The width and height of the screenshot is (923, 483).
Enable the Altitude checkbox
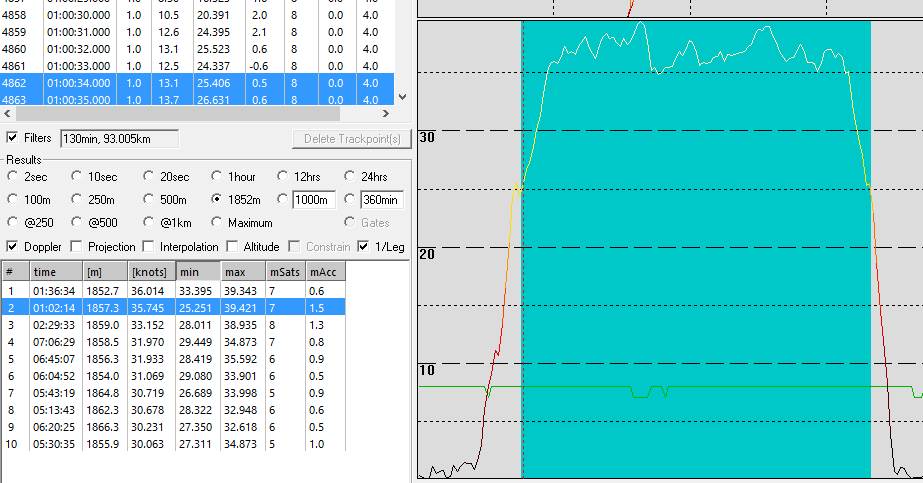pyautogui.click(x=233, y=246)
